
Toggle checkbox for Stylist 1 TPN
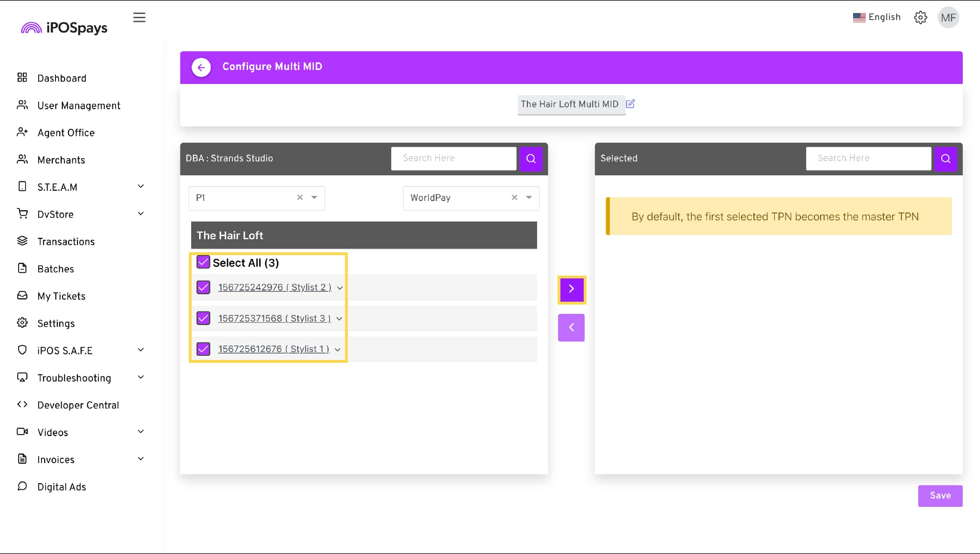point(203,349)
